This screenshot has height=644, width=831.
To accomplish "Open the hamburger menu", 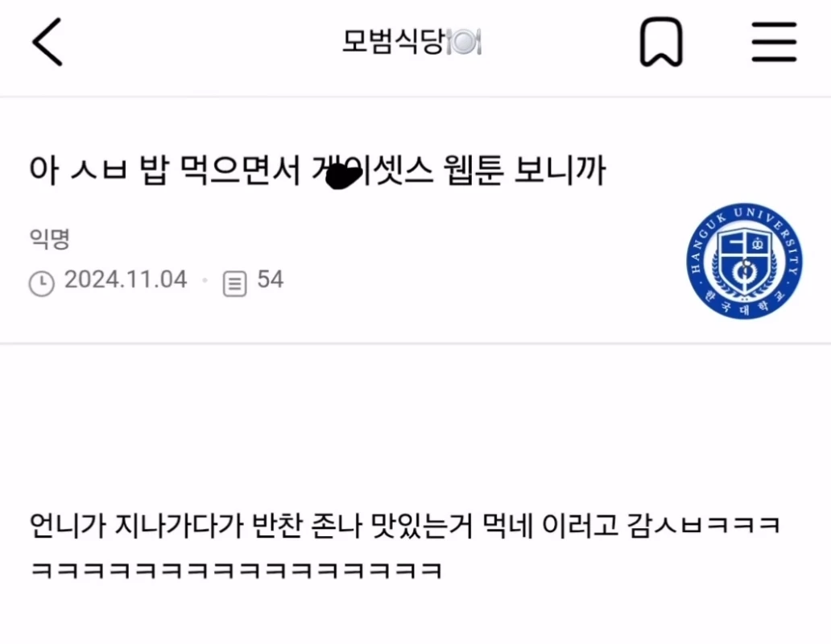I will pyautogui.click(x=774, y=42).
